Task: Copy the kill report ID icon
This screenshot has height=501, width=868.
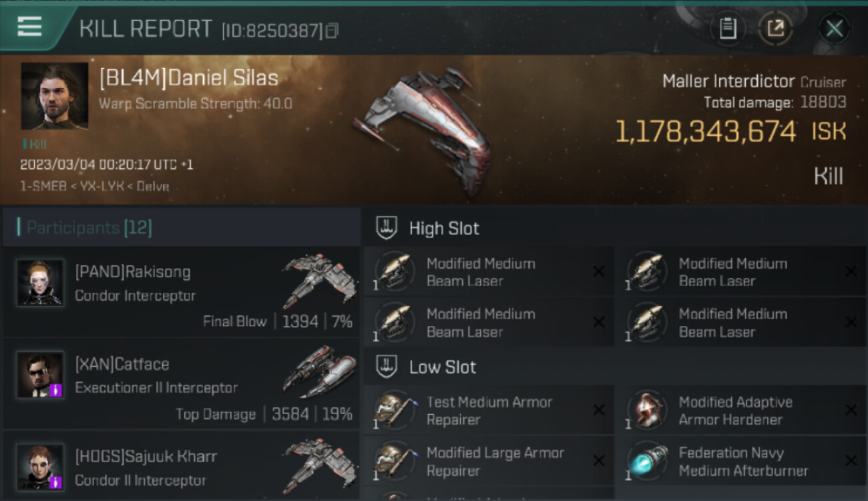Action: pos(332,30)
